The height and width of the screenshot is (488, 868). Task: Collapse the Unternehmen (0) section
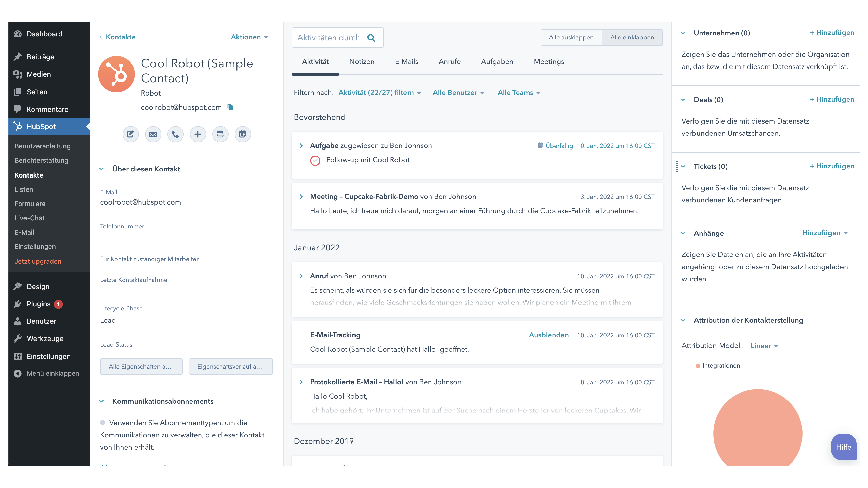683,33
